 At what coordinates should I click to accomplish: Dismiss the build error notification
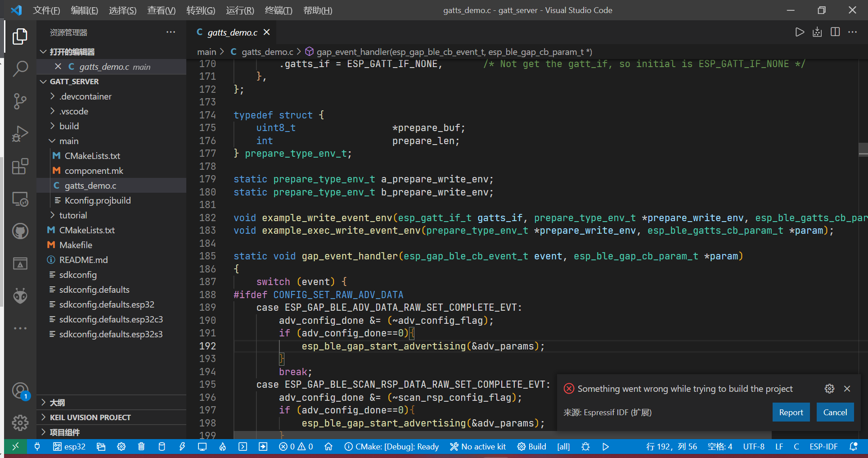[x=847, y=389]
